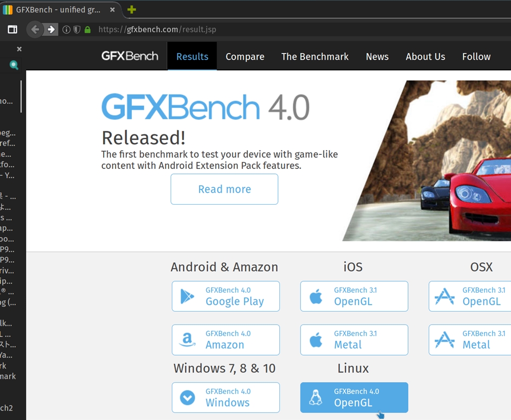The image size is (511, 420).
Task: Click the green secure lock icon
Action: [87, 29]
